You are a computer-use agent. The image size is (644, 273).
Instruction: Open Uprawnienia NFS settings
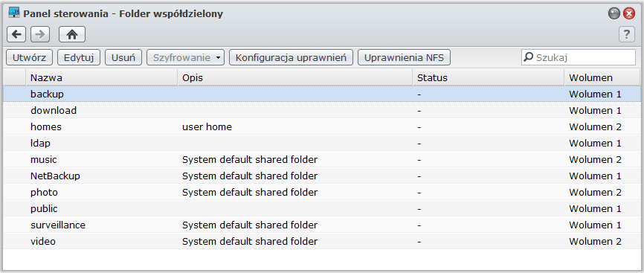tap(404, 57)
